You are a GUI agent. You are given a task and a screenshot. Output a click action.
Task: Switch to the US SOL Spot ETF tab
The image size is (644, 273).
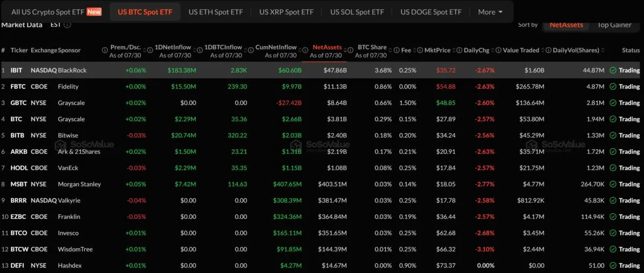[357, 12]
